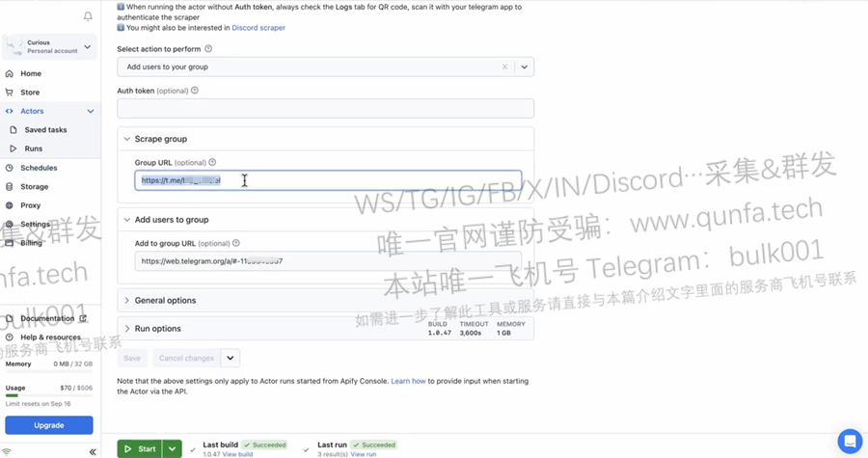Click the Add to group URL field

point(328,261)
